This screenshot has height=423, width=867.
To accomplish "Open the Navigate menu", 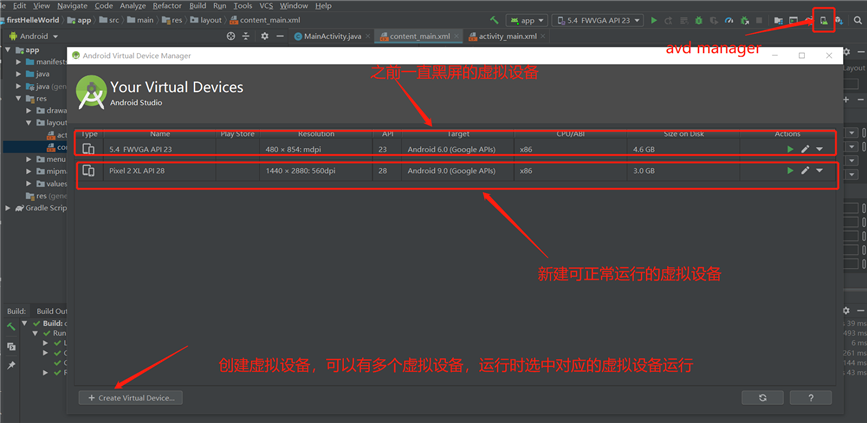I will (72, 6).
